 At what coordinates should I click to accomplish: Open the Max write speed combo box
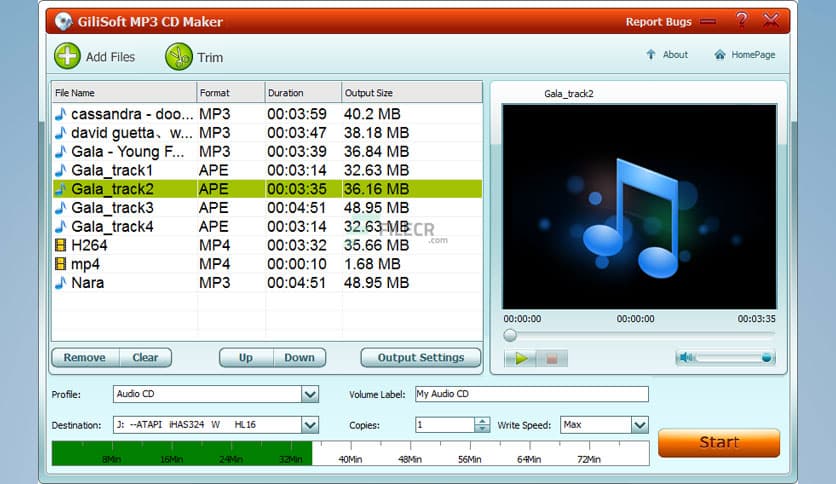click(x=604, y=425)
